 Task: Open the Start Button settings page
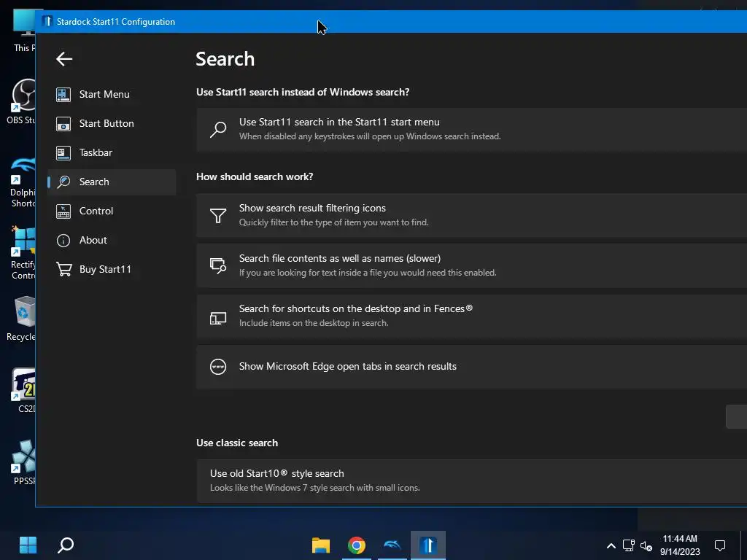click(x=112, y=123)
